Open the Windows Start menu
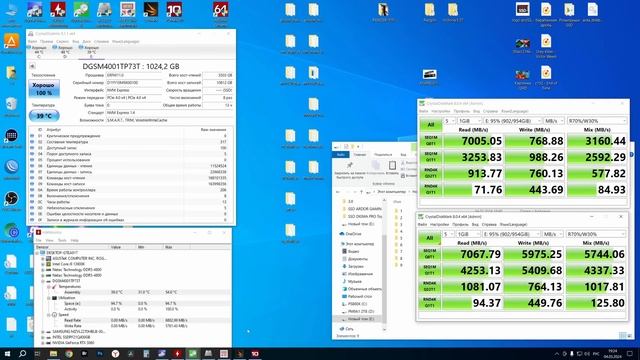 pyautogui.click(x=7, y=353)
